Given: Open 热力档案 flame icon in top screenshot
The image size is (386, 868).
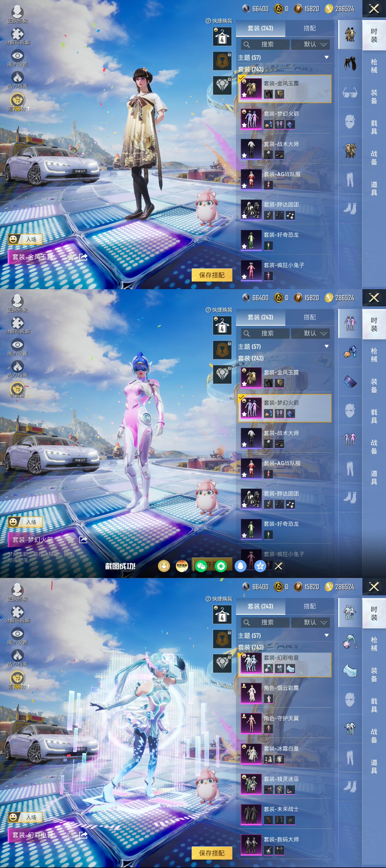Looking at the screenshot, I should click(x=17, y=77).
